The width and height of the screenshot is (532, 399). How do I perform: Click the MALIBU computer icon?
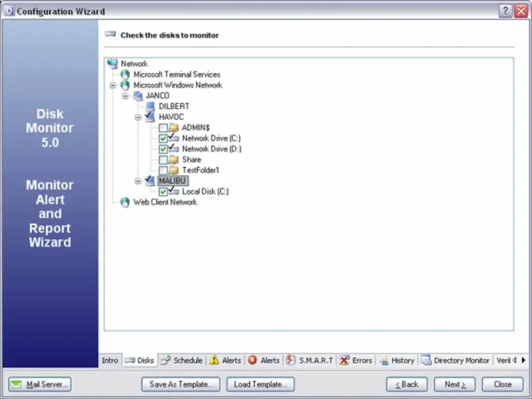point(150,180)
